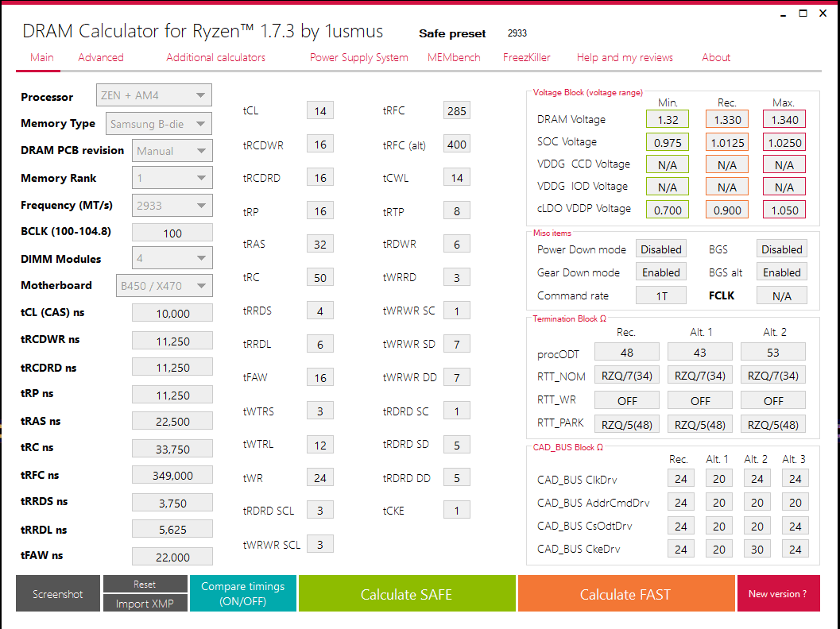Screen dimensions: 840x629
Task: Expand the Memory Type dropdown (Samsung B-die)
Action: click(159, 124)
